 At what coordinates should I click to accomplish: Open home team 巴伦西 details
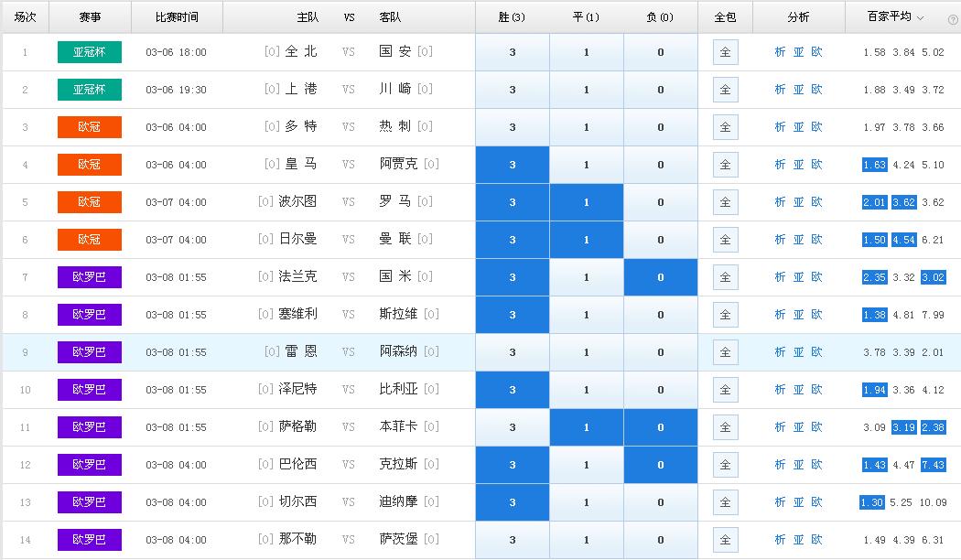coord(297,465)
